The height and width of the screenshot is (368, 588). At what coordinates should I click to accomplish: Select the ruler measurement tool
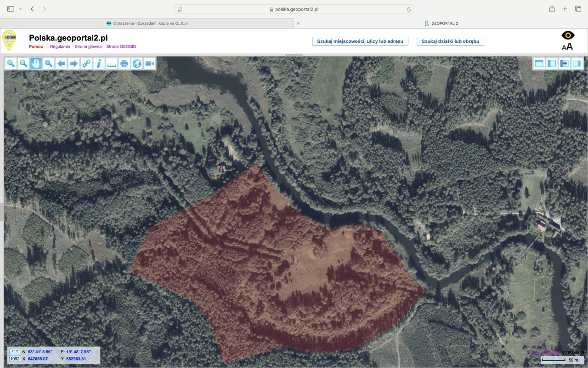[x=112, y=63]
